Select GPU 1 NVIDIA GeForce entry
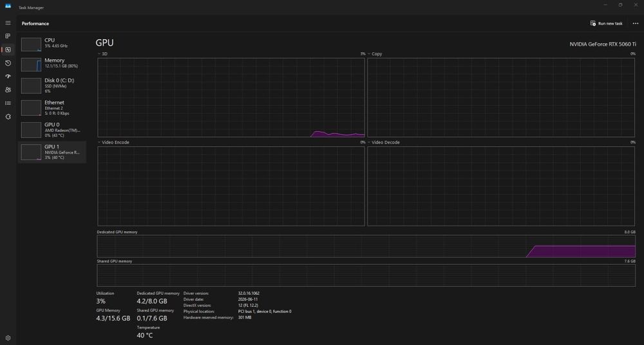This screenshot has height=345, width=644. coord(52,152)
